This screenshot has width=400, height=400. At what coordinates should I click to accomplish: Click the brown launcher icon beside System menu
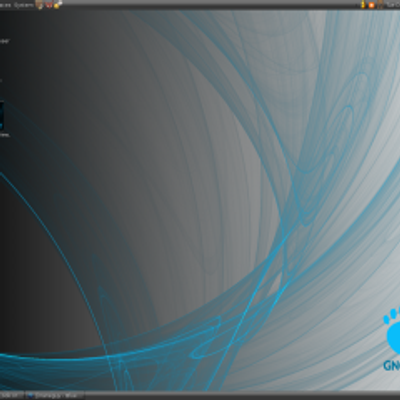coord(40,5)
